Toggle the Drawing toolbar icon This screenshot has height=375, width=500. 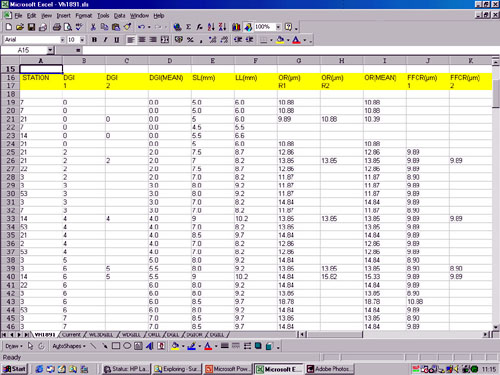point(248,27)
